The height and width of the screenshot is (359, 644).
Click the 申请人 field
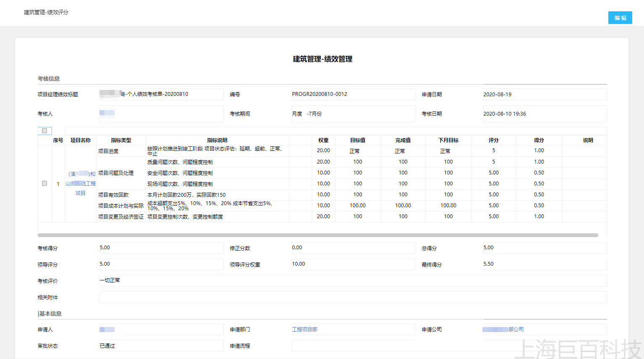161,329
